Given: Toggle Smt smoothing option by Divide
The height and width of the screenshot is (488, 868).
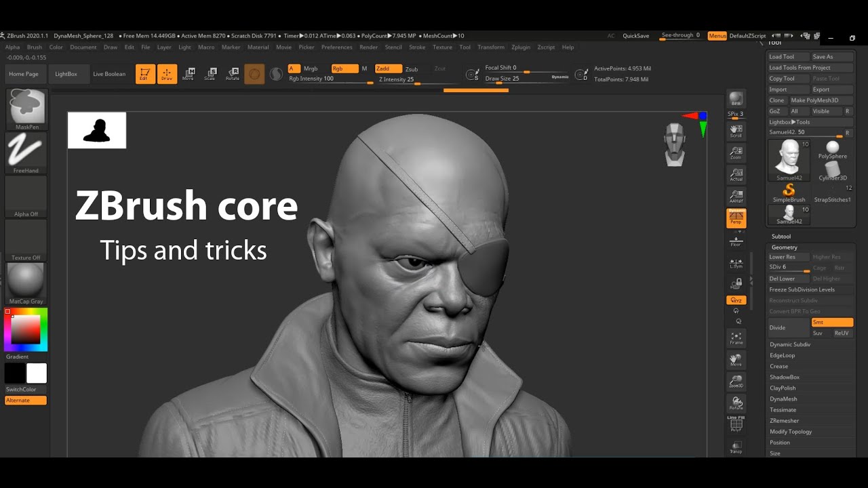Looking at the screenshot, I should pyautogui.click(x=832, y=323).
